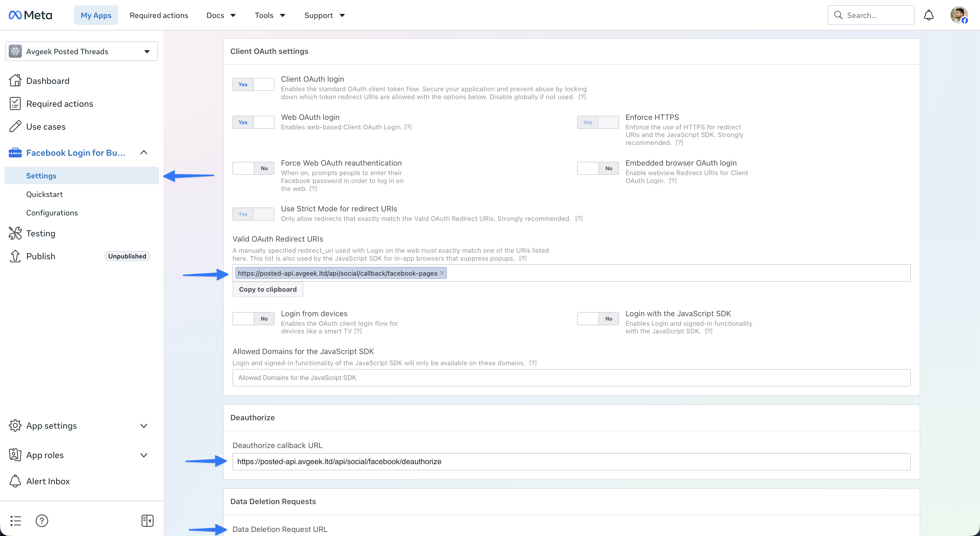The width and height of the screenshot is (980, 536).
Task: Click the Required actions checklist icon in sidebar
Action: click(x=15, y=103)
